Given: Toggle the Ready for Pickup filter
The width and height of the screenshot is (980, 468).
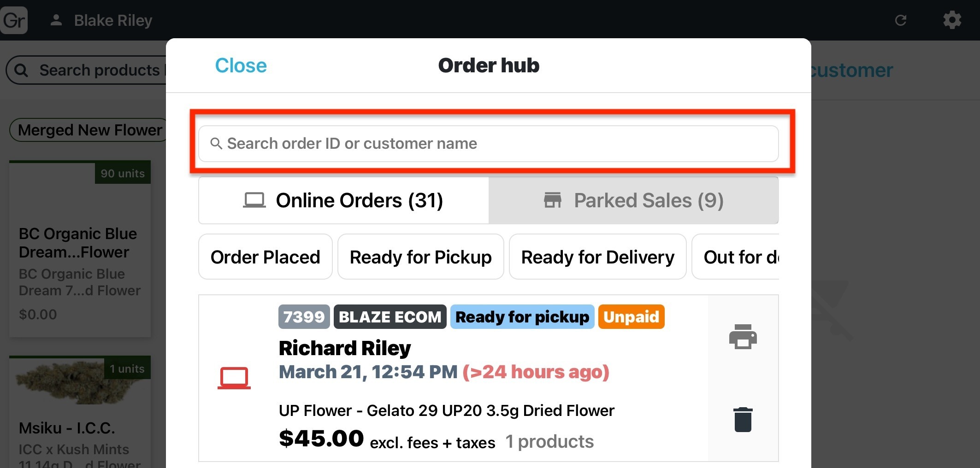Looking at the screenshot, I should tap(420, 257).
